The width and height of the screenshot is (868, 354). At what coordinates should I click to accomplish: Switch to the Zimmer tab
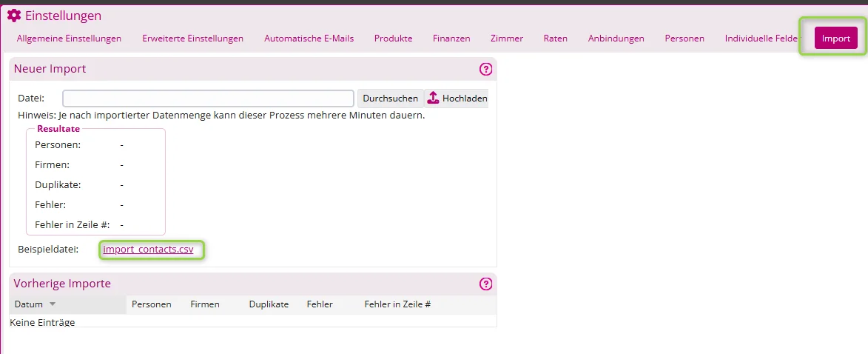click(506, 39)
